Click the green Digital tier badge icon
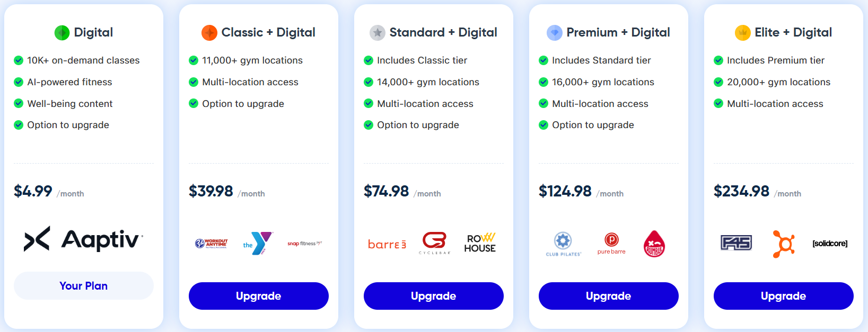Viewport: 868px width, 332px height. 62,33
